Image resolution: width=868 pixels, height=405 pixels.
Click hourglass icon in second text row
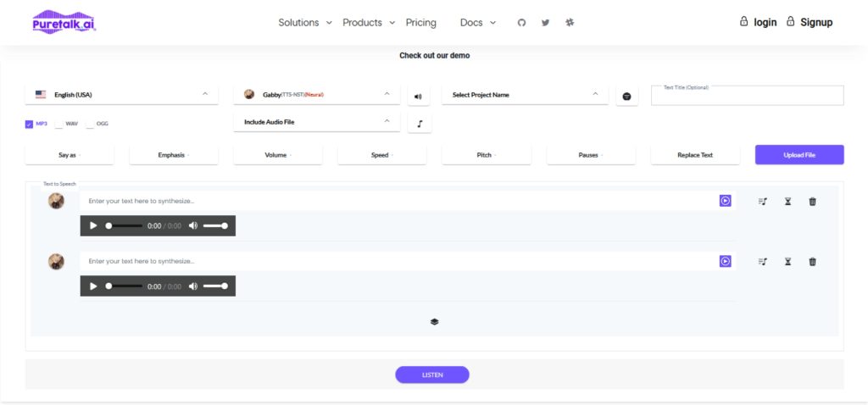click(787, 262)
